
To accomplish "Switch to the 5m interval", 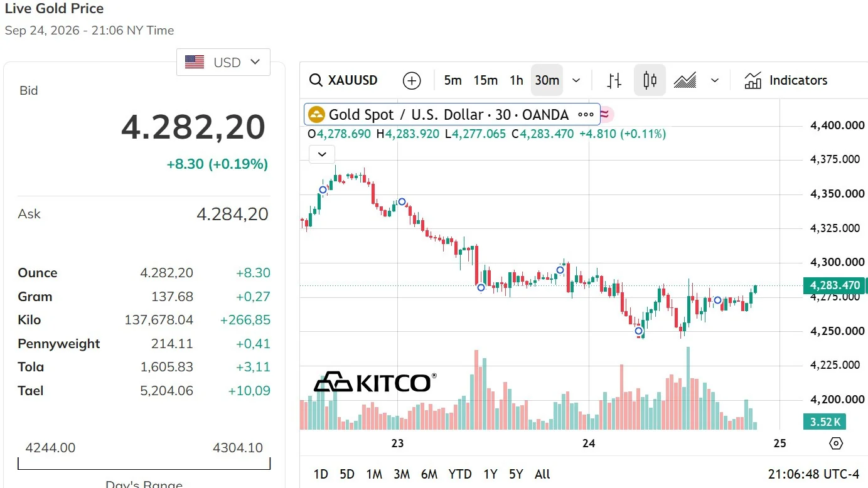I will (453, 80).
